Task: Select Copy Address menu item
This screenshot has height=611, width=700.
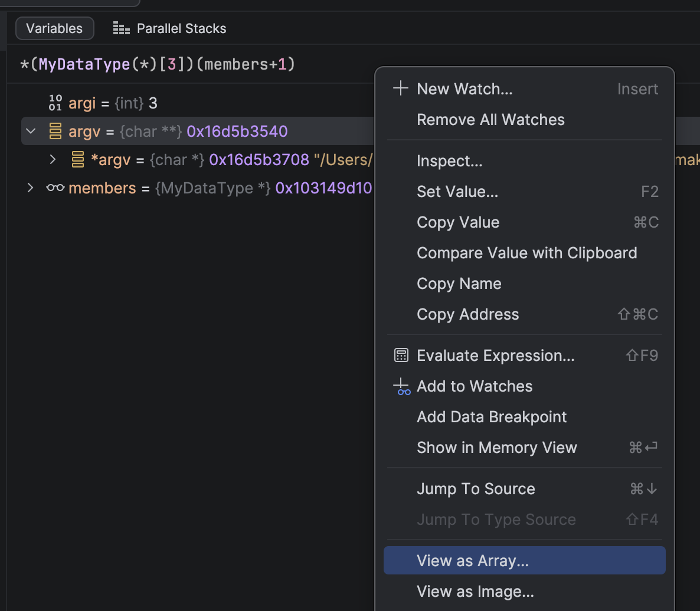Action: tap(525, 314)
